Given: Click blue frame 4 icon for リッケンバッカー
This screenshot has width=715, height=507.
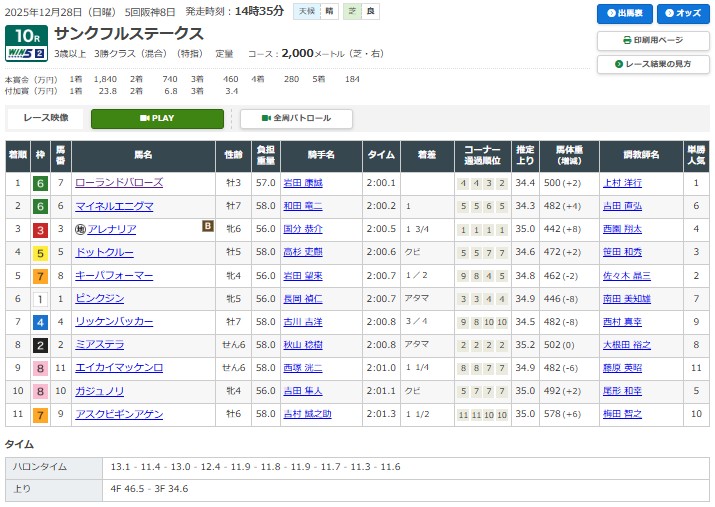Looking at the screenshot, I should 40,322.
